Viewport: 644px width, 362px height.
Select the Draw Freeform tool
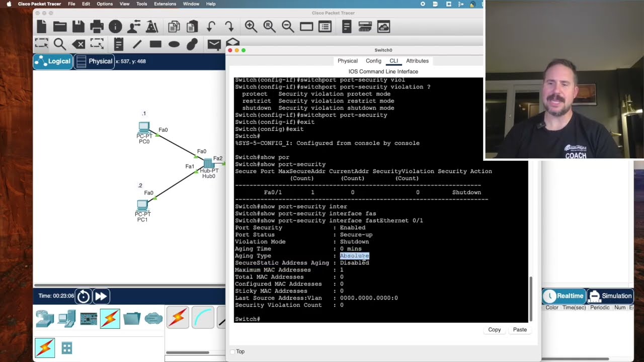192,44
